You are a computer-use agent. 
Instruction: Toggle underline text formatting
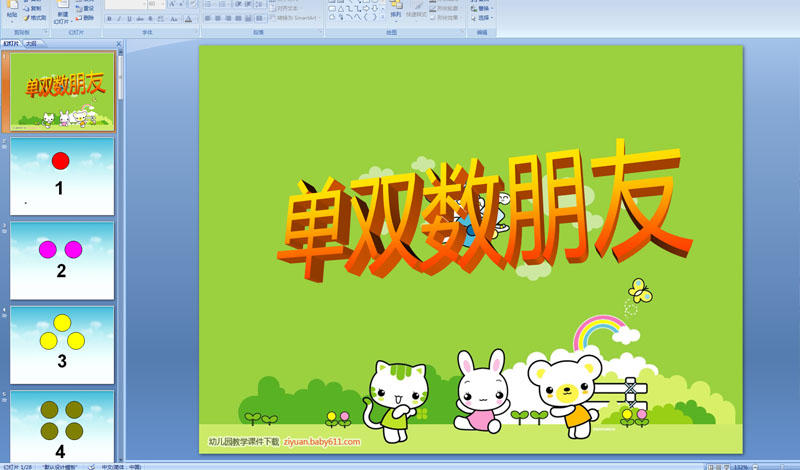tap(129, 18)
